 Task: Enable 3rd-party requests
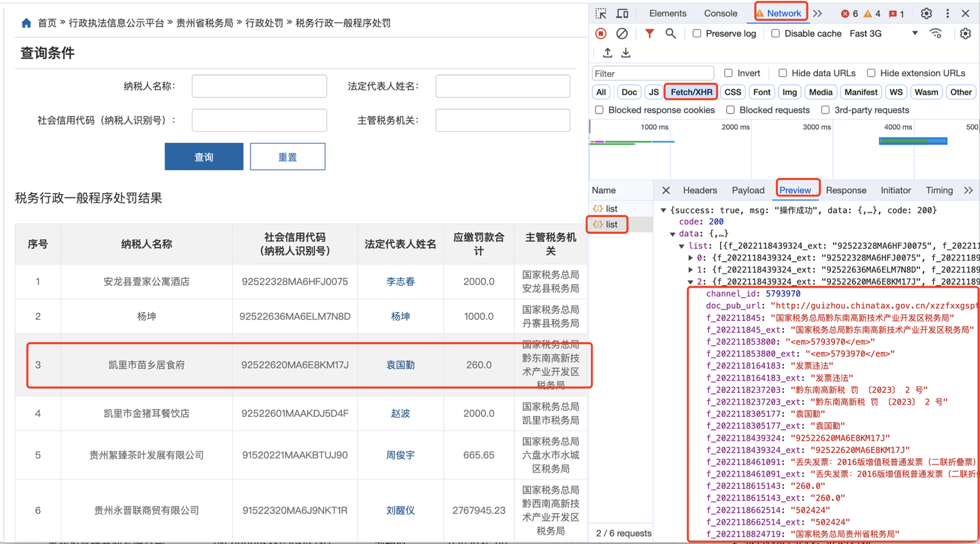click(x=825, y=109)
